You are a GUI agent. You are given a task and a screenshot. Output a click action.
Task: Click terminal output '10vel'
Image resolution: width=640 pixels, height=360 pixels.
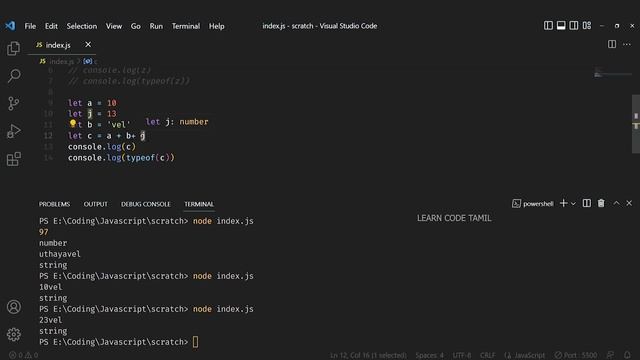pos(51,287)
